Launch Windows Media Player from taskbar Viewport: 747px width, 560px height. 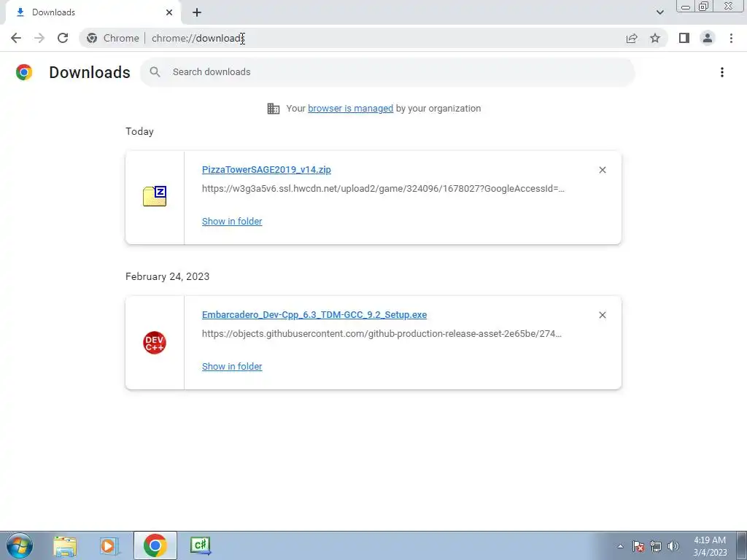[x=109, y=545]
